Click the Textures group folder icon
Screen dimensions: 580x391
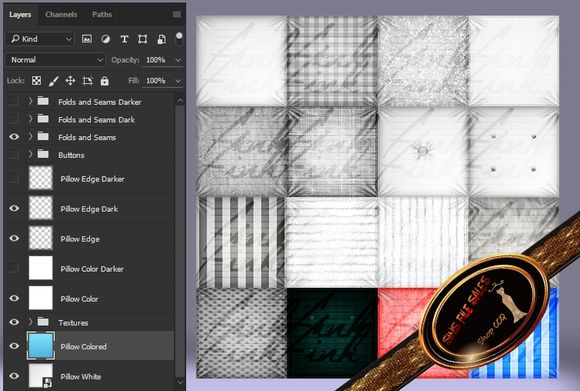click(43, 322)
